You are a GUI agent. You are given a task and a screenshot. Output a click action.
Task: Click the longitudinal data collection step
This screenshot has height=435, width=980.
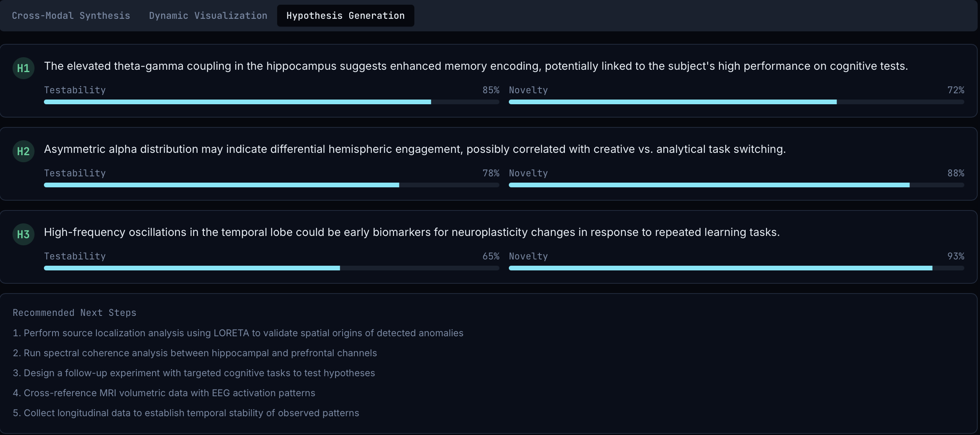(x=186, y=413)
